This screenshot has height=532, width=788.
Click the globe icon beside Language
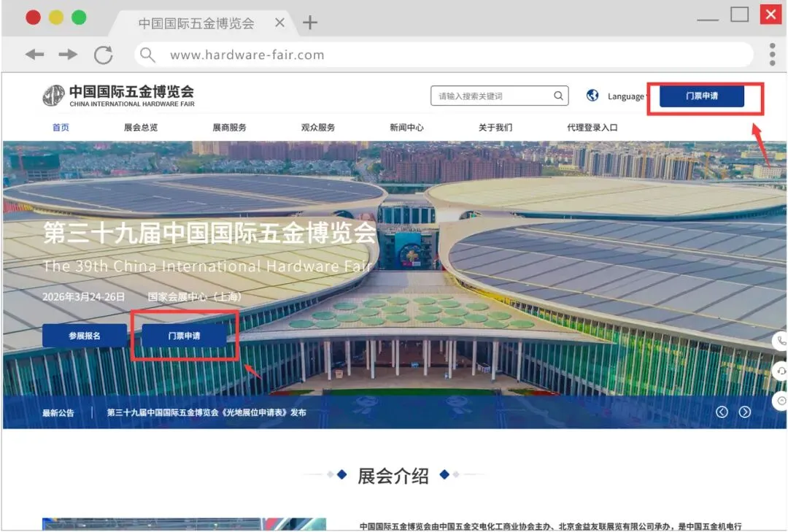[592, 96]
